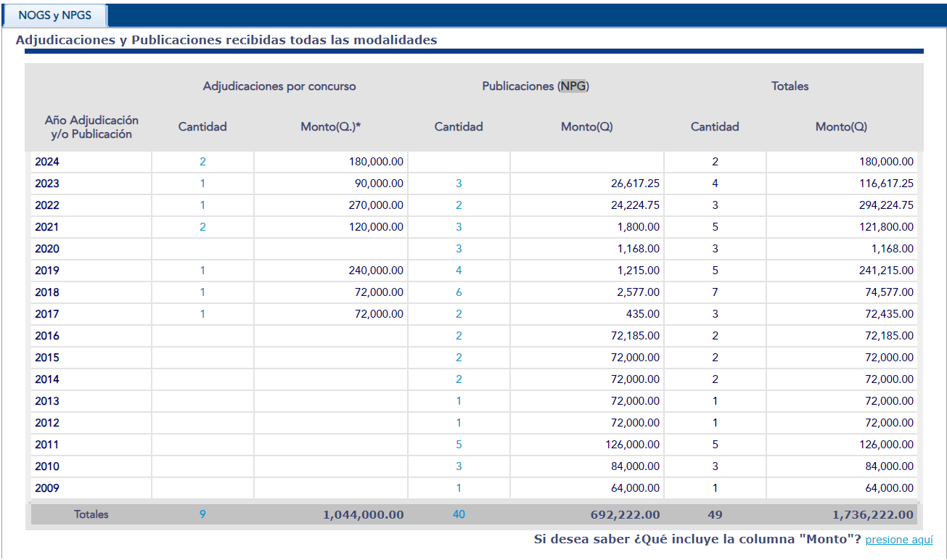Viewport: 947px width, 560px height.
Task: Open the 'presione aquí' link
Action: click(899, 540)
